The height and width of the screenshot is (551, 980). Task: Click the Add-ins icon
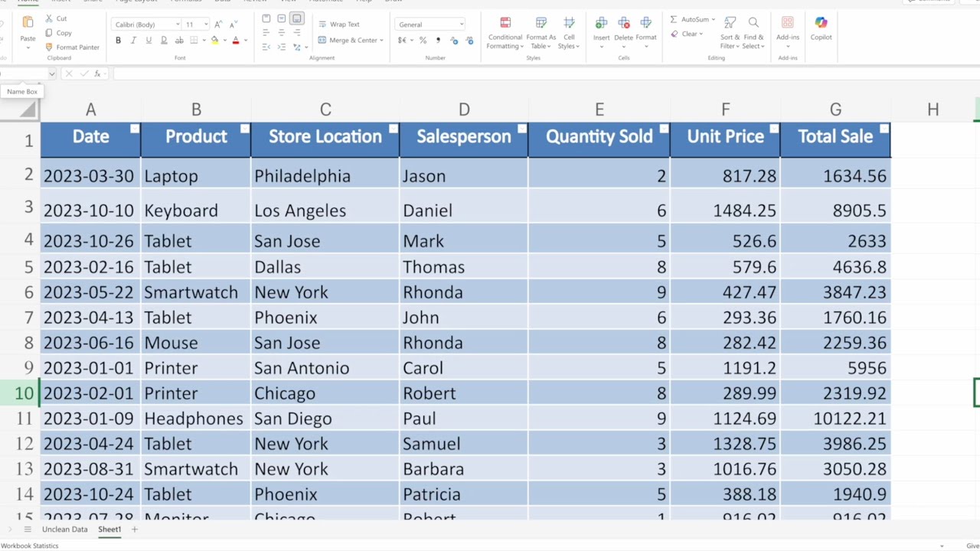coord(788,23)
